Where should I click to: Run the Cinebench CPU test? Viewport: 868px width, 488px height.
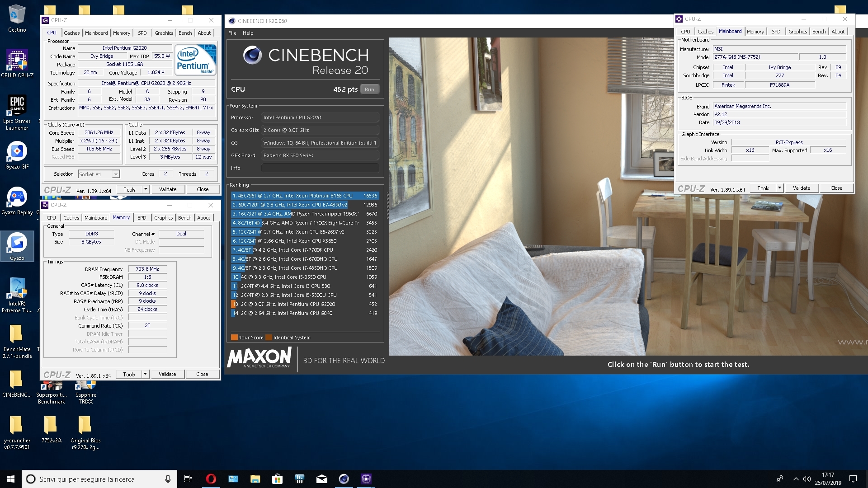tap(369, 89)
